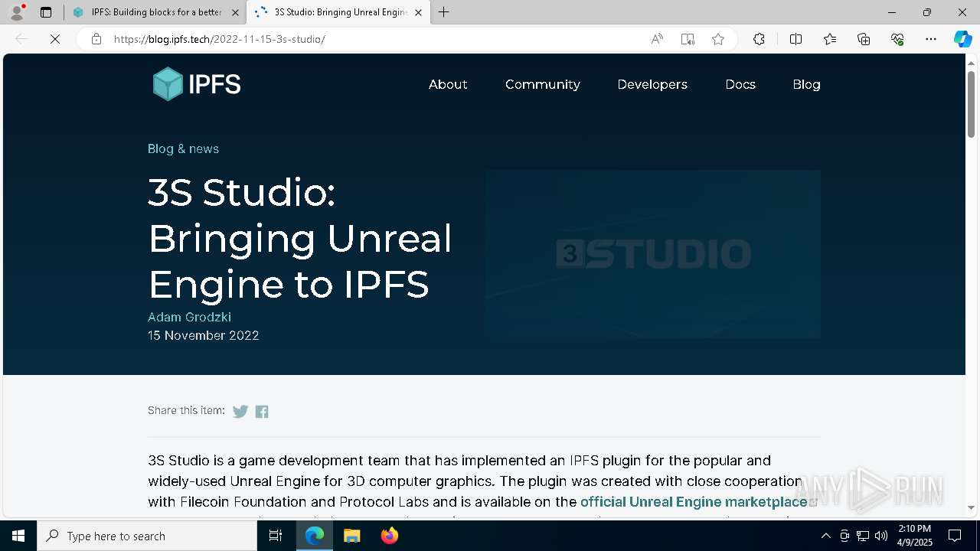Close the IPFS Building blocks tab
The image size is (980, 551).
pyautogui.click(x=235, y=12)
